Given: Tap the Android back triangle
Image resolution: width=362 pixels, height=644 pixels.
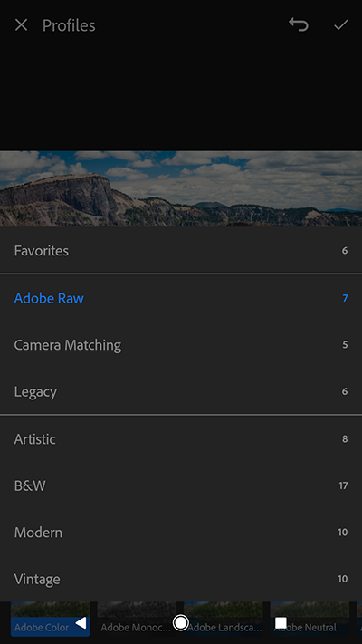Looking at the screenshot, I should tap(81, 623).
